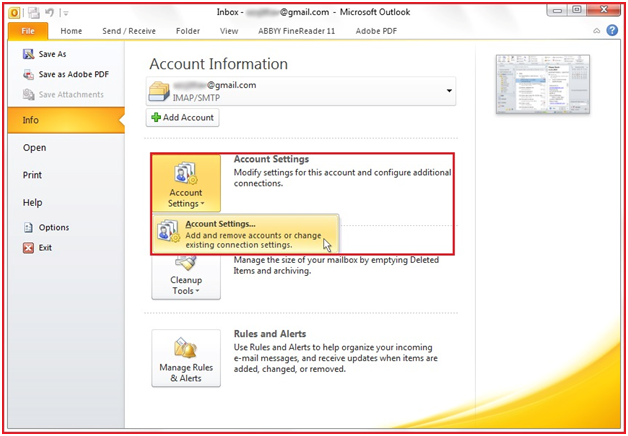This screenshot has height=436, width=628.
Task: Open the Account Settings dropdown button
Action: pyautogui.click(x=186, y=183)
